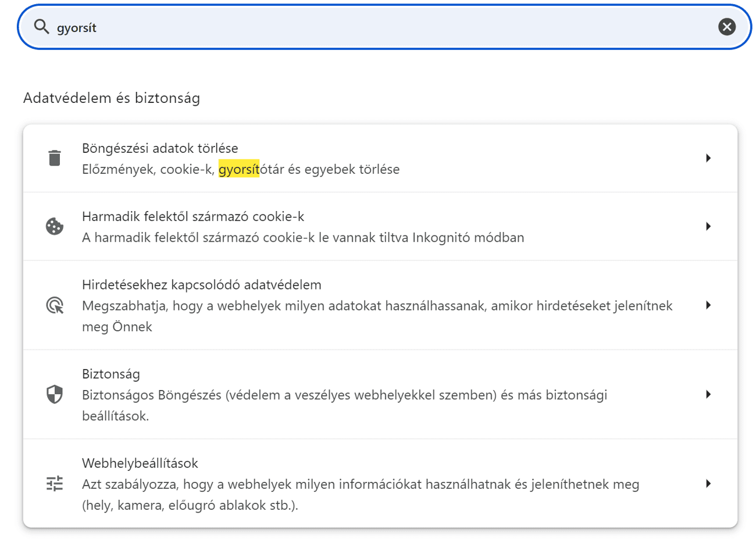This screenshot has width=756, height=547.
Task: Open Harmadik felektől származó cookie-k
Action: tap(193, 216)
